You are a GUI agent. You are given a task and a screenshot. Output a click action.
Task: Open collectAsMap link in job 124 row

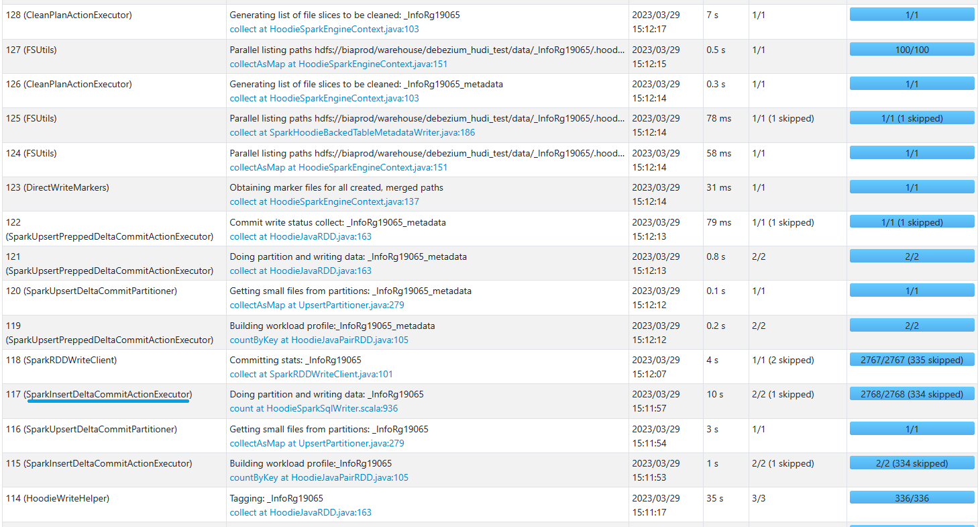pos(339,168)
